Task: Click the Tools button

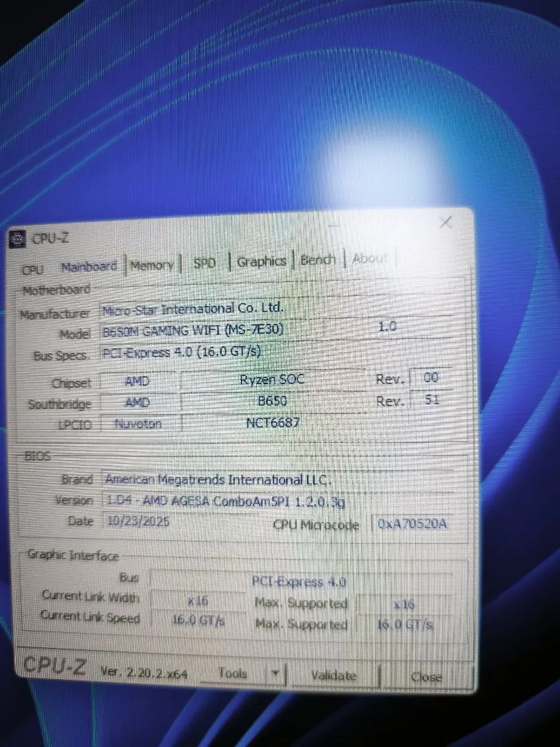Action: [x=233, y=673]
